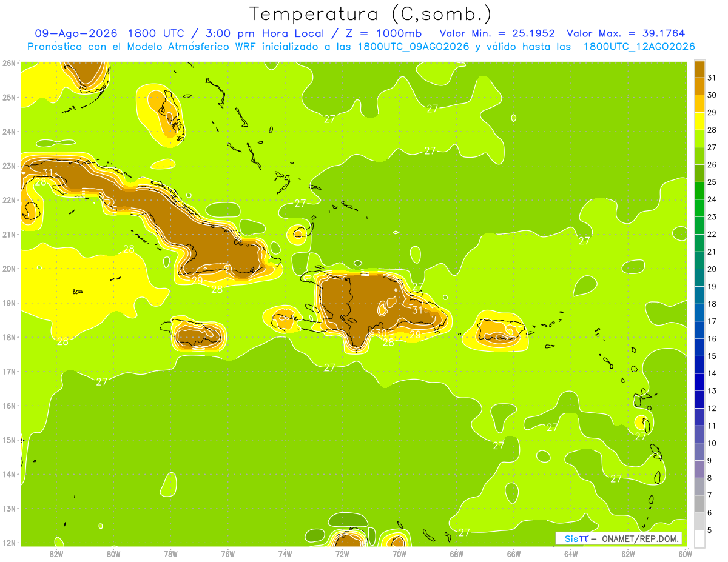Click the contour label 30 on Hispaniola
The image size is (728, 562).
coord(381,332)
